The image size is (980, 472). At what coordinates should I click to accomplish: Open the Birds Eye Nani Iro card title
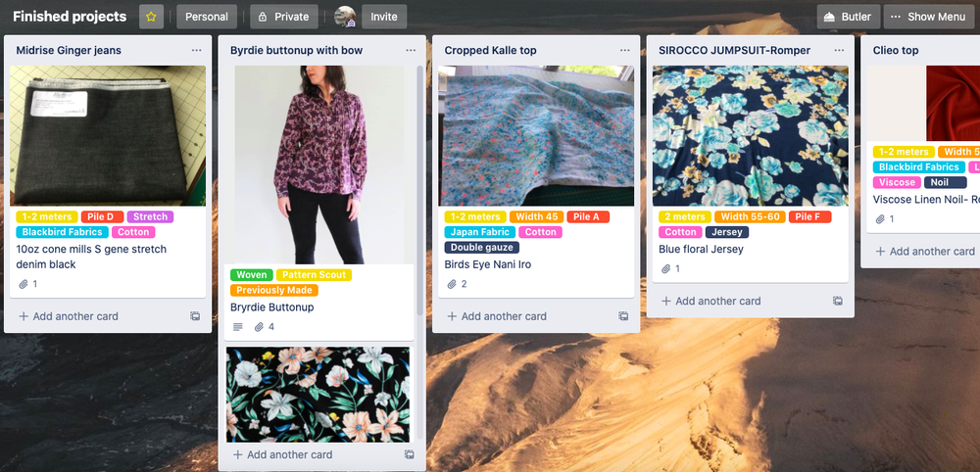tap(487, 264)
